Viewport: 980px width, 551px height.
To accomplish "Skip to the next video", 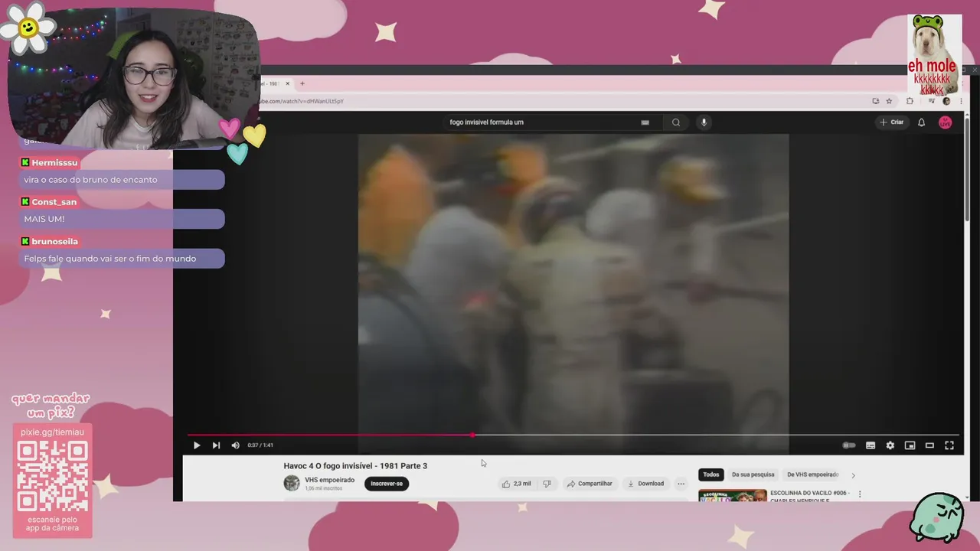I will (x=216, y=445).
